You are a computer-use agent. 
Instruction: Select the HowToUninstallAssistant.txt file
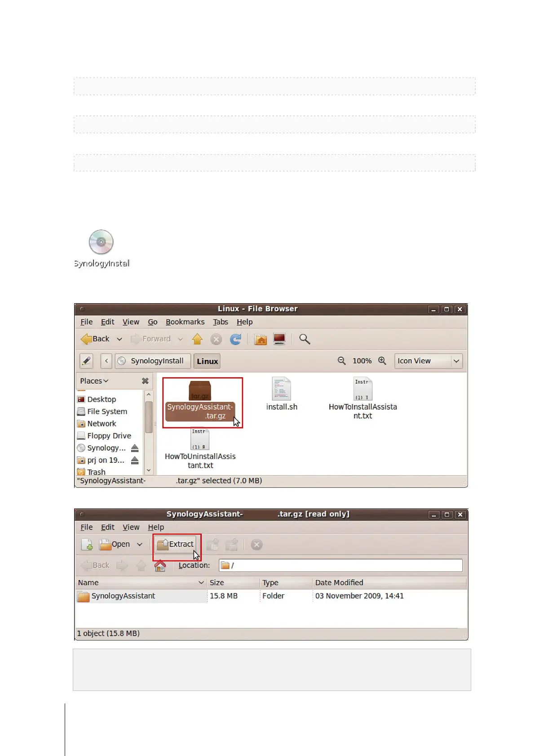pyautogui.click(x=200, y=448)
